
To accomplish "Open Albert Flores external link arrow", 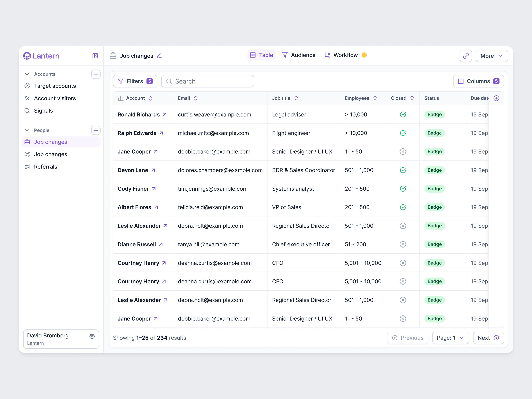I will [x=156, y=207].
